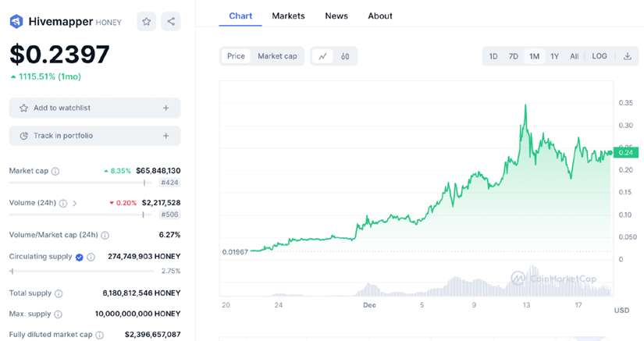644x341 pixels.
Task: Click the info icon beside Total supply
Action: pyautogui.click(x=59, y=293)
